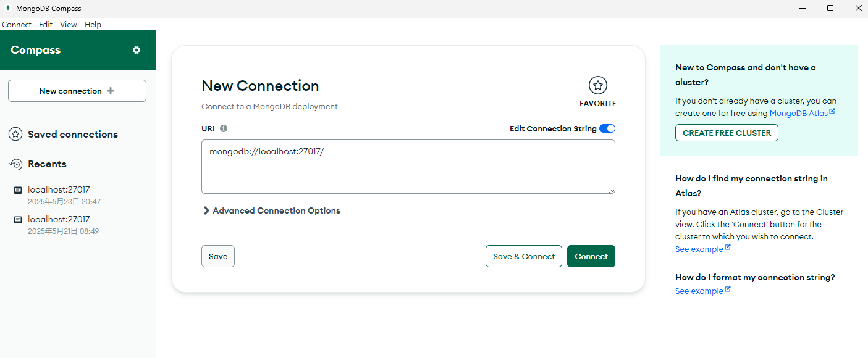The height and width of the screenshot is (358, 868).
Task: Click inside the URI connection string field
Action: pyautogui.click(x=408, y=167)
